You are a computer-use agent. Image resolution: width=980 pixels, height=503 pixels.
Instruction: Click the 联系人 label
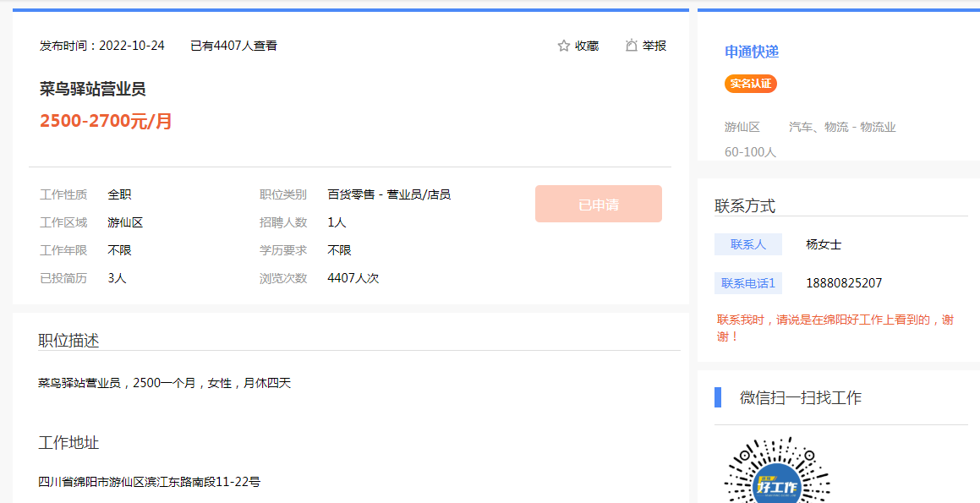[748, 244]
